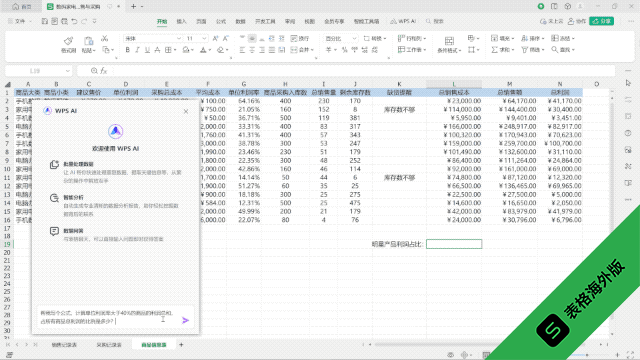The image size is (640, 360).
Task: Open the Filter dropdown
Action: tap(533, 50)
